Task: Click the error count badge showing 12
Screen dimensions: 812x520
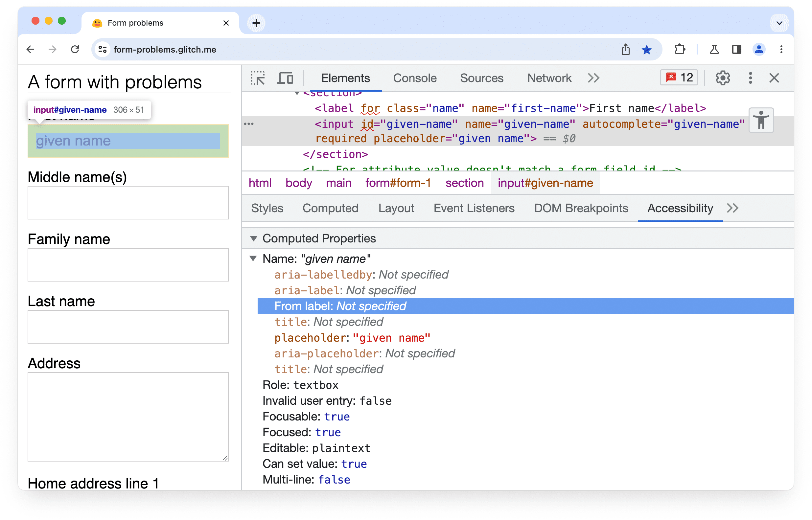Action: pos(679,78)
